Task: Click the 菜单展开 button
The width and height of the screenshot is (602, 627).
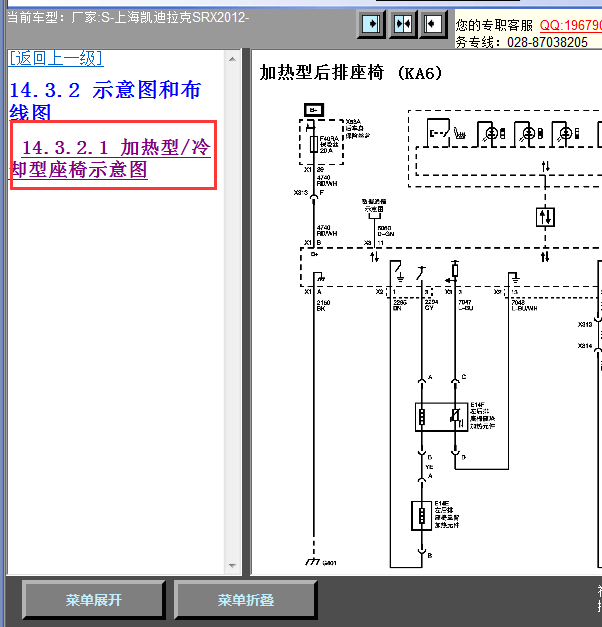Action: (x=94, y=600)
